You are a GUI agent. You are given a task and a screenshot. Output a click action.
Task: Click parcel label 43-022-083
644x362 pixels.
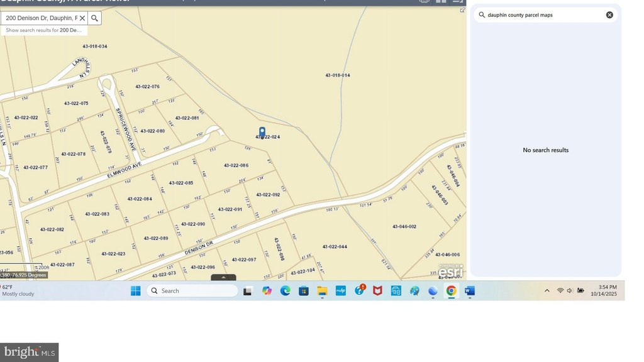tap(97, 214)
